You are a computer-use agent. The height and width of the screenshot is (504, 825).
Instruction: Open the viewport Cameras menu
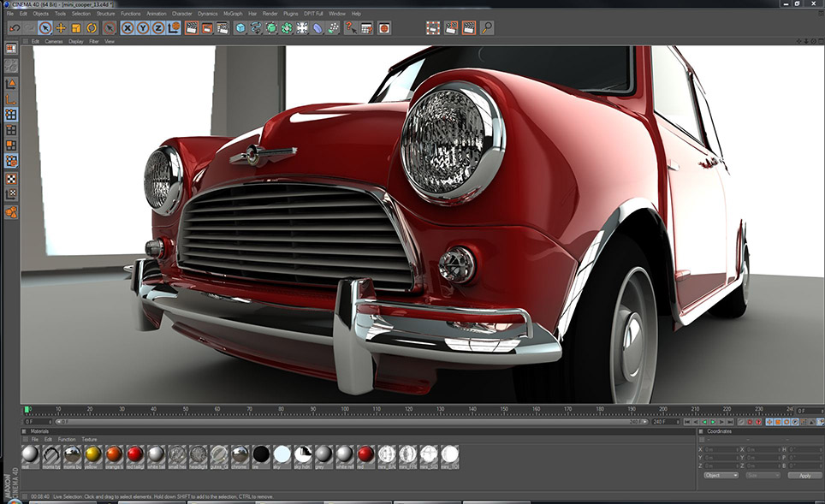point(53,41)
